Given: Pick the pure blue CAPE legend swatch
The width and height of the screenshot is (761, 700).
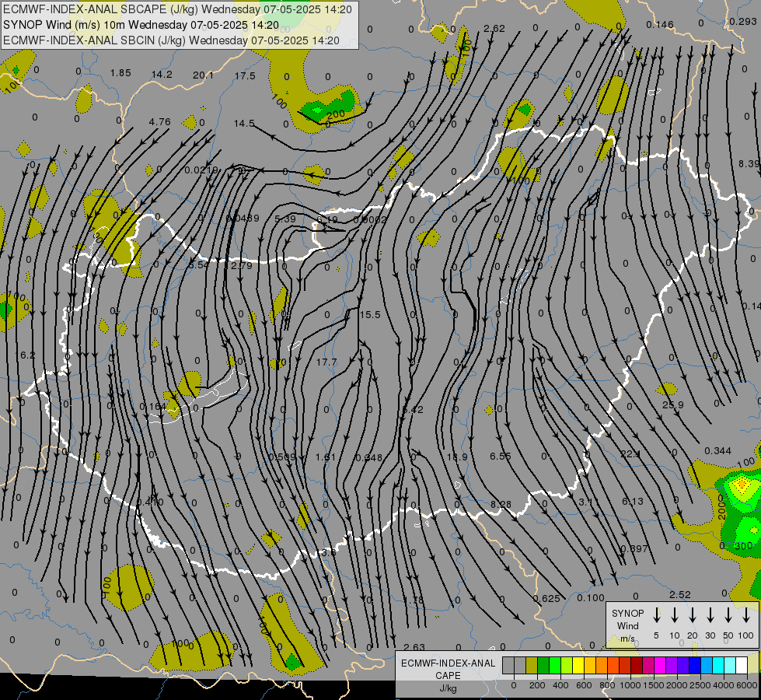Looking at the screenshot, I should coord(694,665).
